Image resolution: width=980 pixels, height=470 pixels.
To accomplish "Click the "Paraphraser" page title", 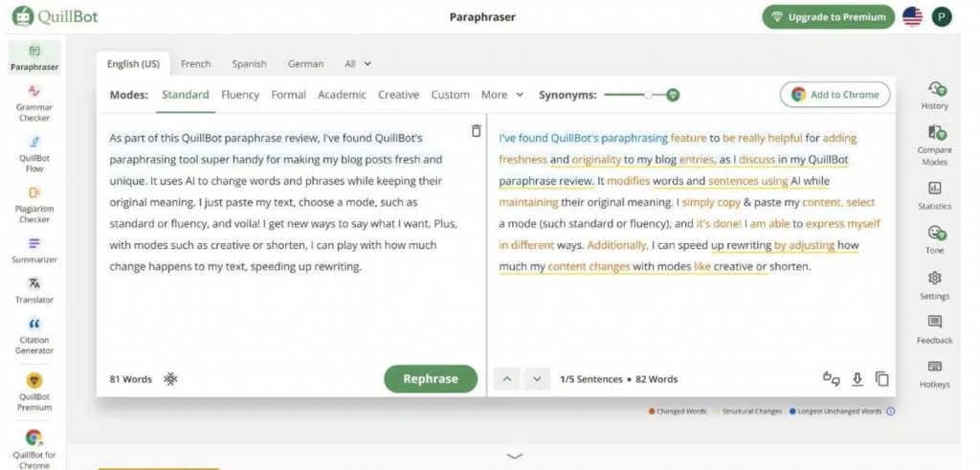I will [x=482, y=17].
